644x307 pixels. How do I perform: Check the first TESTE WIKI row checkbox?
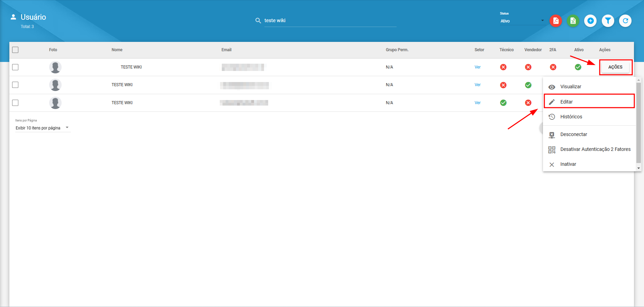(x=15, y=67)
